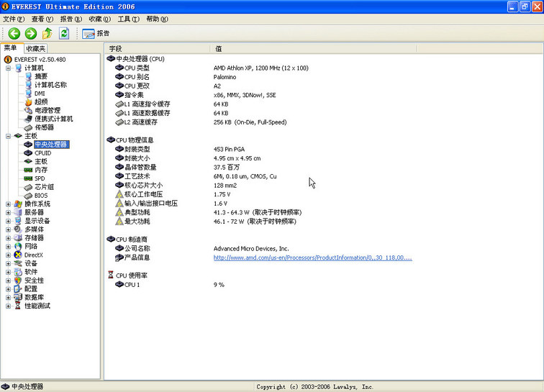Open 内存 memory module icon item
The height and width of the screenshot is (392, 544).
coord(29,170)
